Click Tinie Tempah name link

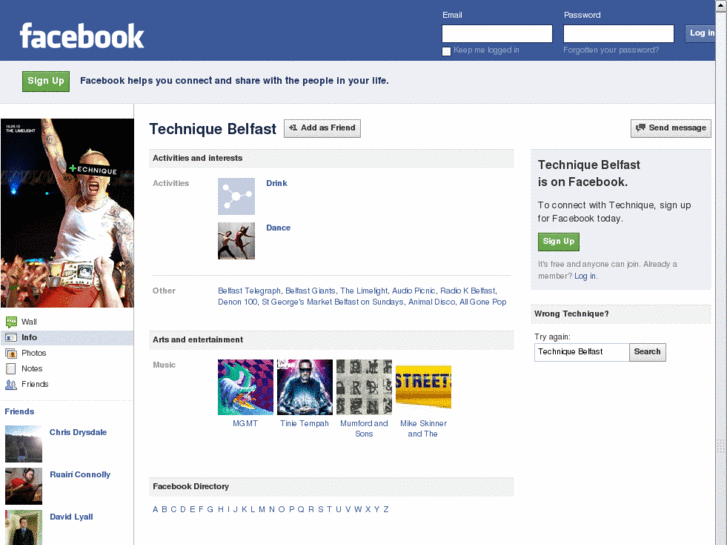305,423
